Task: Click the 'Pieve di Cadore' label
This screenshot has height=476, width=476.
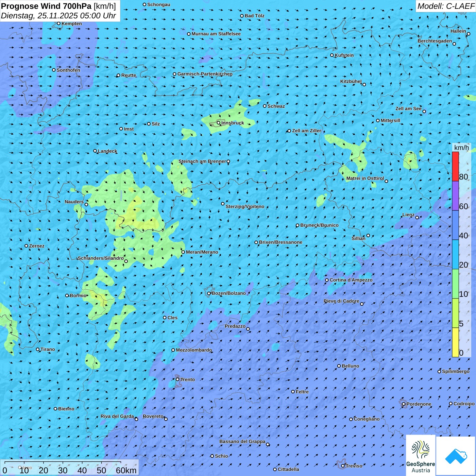Action: pyautogui.click(x=341, y=301)
